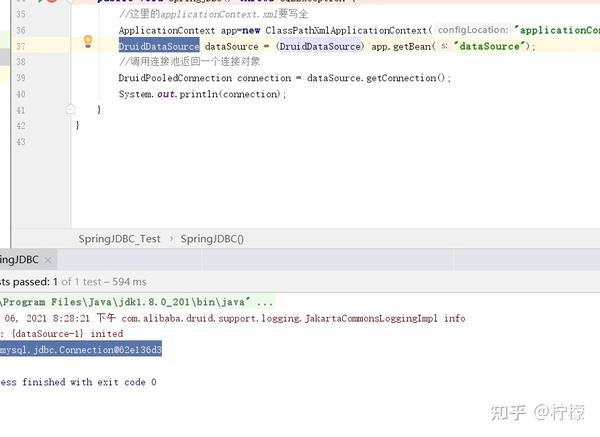
Task: Click the 'dataSource' string literal
Action: [x=489, y=46]
